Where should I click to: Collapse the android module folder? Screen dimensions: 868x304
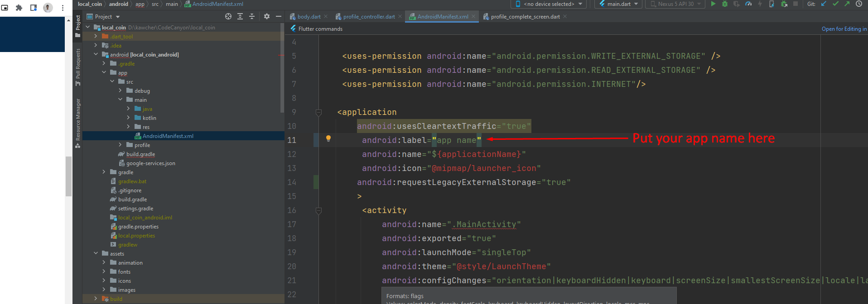click(96, 54)
